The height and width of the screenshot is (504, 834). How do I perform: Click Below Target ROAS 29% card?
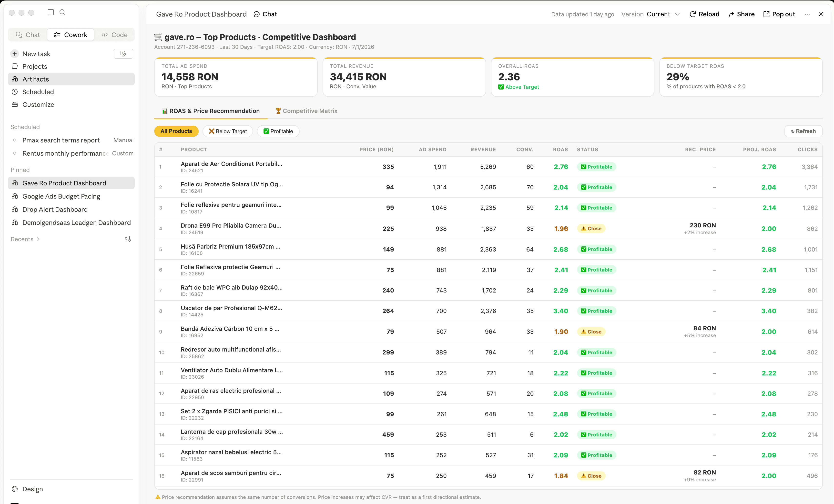point(741,77)
